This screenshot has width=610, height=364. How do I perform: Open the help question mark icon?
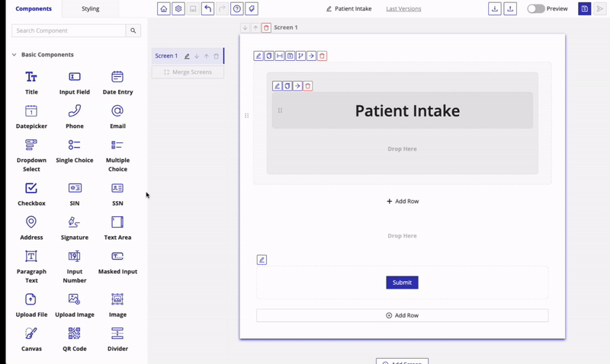237,9
